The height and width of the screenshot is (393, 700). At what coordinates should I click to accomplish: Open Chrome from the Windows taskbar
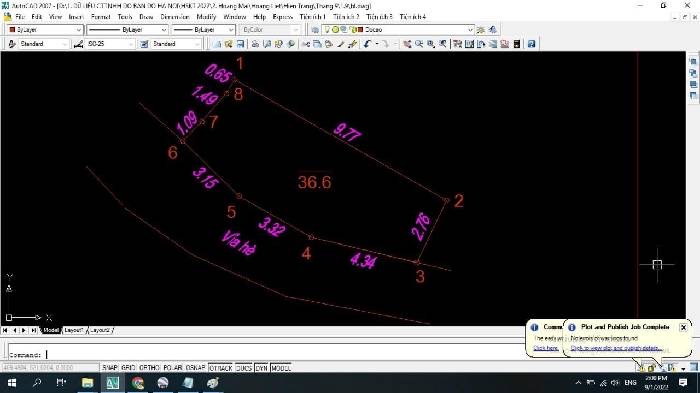click(138, 383)
